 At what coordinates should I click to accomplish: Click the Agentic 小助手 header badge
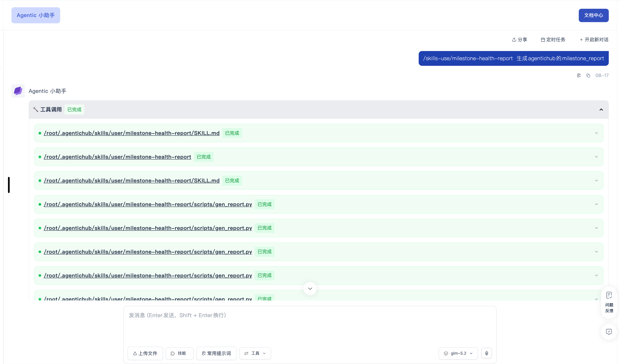tap(36, 15)
